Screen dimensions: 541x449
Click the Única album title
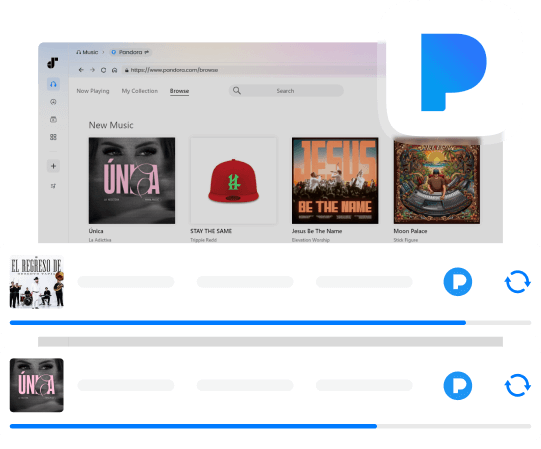(x=96, y=231)
